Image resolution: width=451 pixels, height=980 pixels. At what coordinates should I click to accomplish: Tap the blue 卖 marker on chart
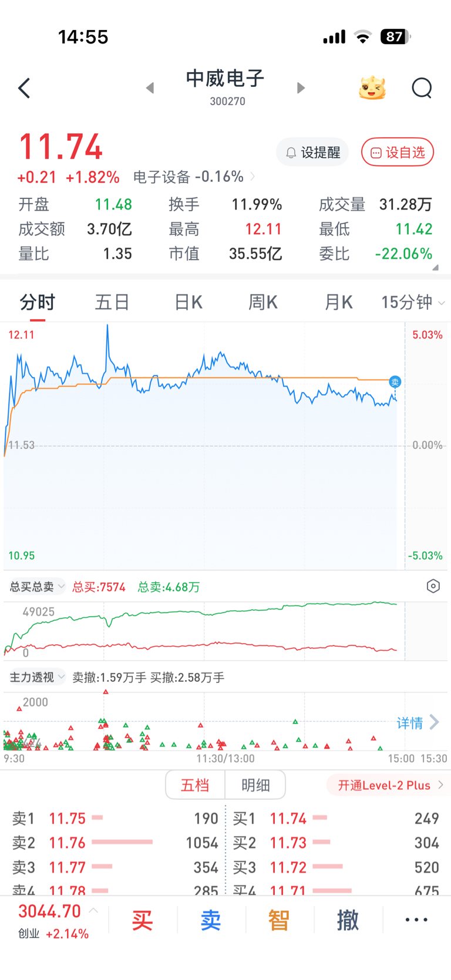point(395,382)
